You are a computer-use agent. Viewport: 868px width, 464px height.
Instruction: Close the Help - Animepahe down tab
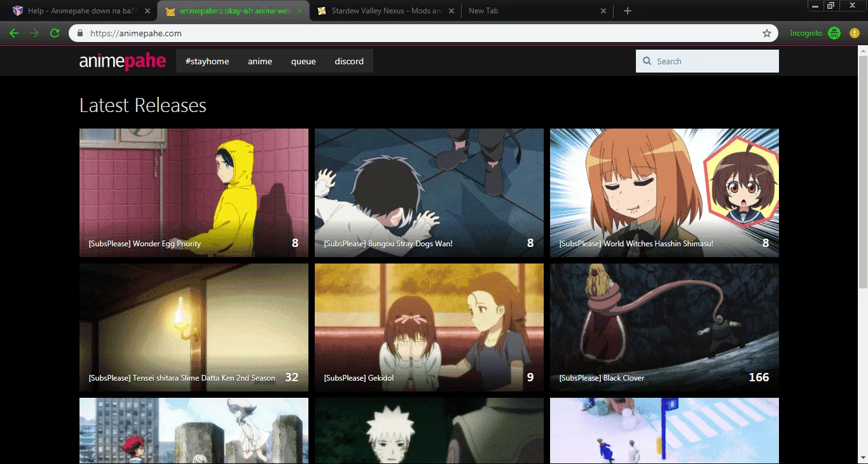148,11
